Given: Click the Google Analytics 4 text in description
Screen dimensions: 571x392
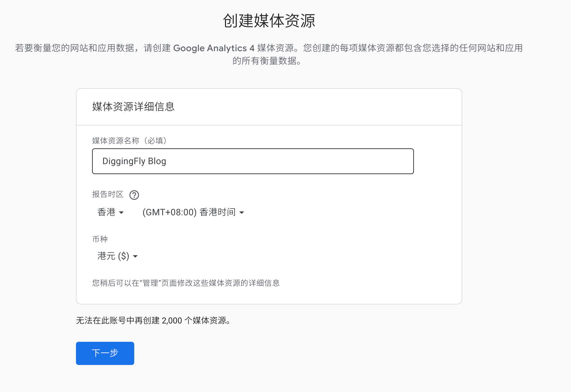Looking at the screenshot, I should click(213, 48).
